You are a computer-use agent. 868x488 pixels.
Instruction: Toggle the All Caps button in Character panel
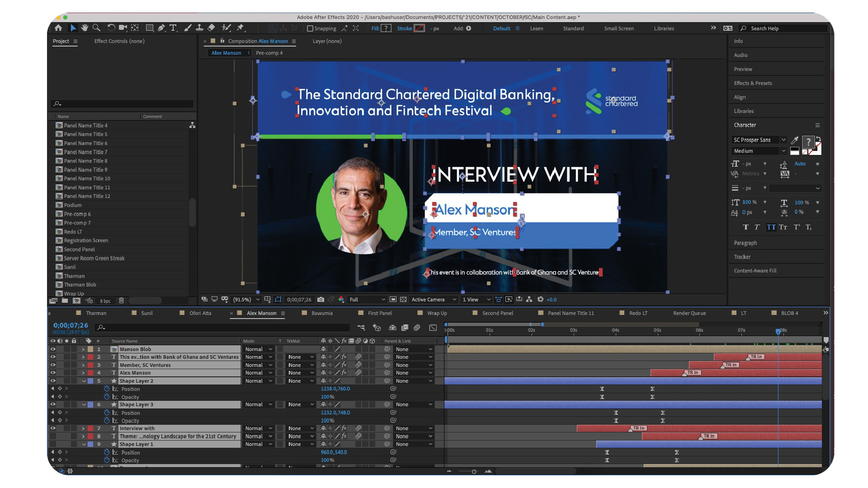[771, 227]
